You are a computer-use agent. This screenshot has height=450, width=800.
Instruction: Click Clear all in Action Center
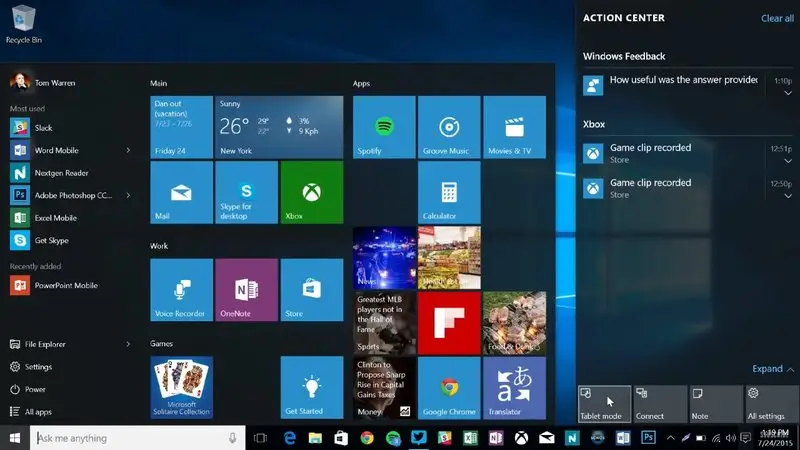click(777, 18)
